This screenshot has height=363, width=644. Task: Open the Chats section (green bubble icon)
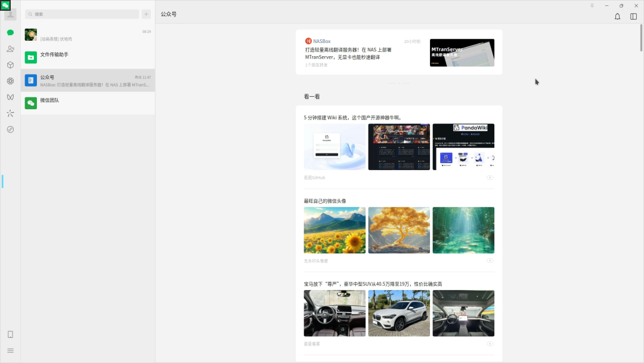10,32
